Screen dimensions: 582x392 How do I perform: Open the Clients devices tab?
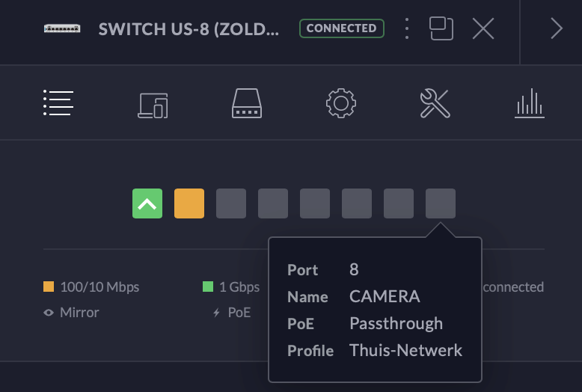(153, 105)
